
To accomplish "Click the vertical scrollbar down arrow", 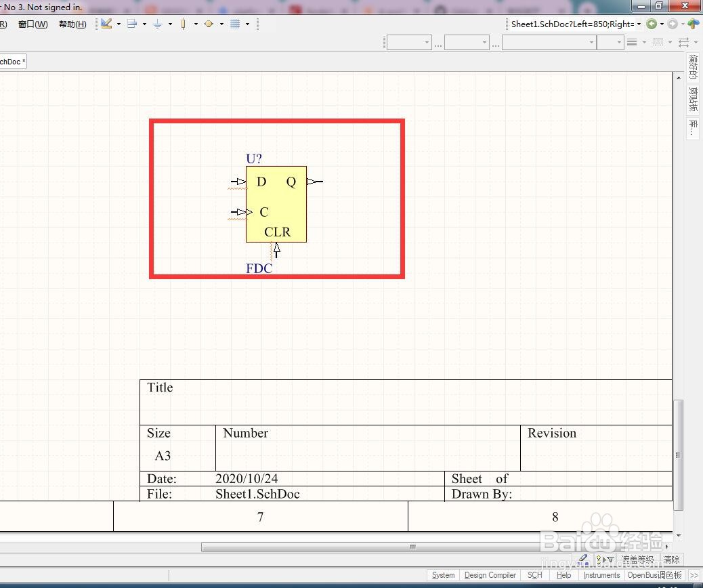I will click(679, 536).
